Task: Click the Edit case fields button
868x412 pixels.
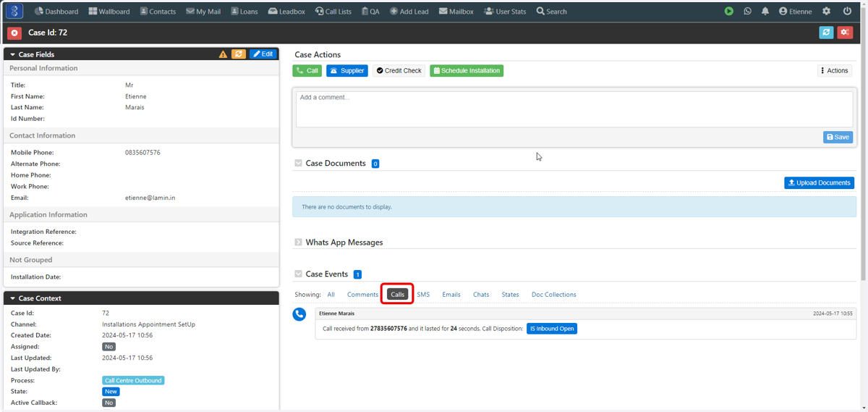Action: (x=263, y=54)
